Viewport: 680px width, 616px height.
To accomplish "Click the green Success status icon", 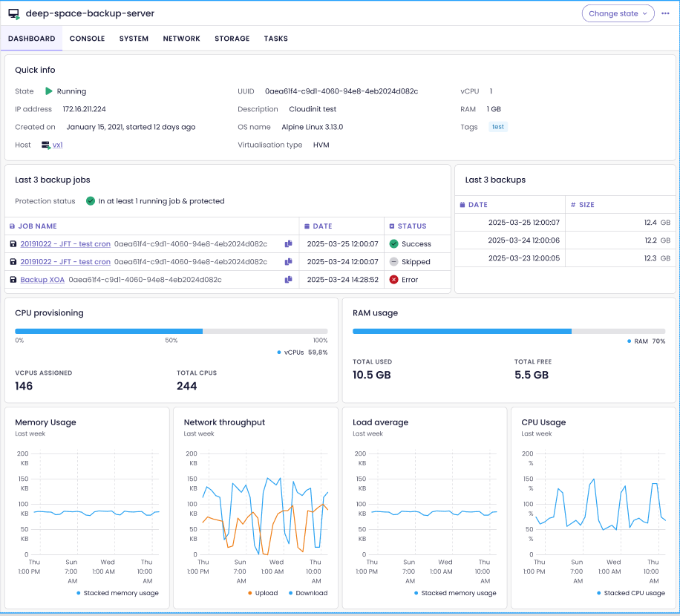I will (393, 244).
